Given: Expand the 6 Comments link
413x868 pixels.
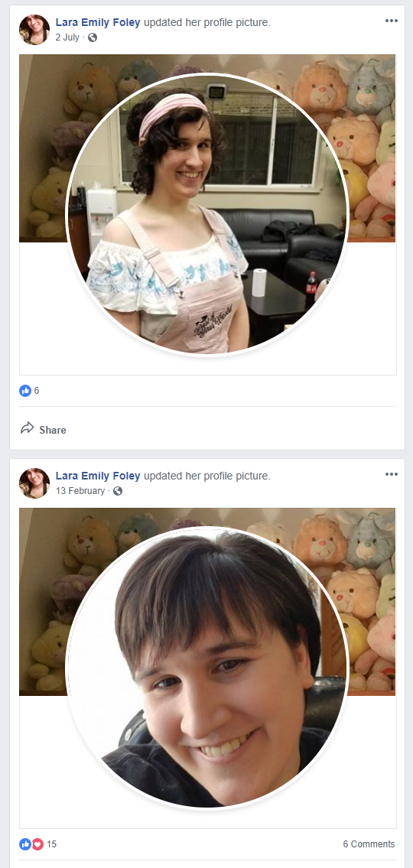Looking at the screenshot, I should pyautogui.click(x=369, y=844).
